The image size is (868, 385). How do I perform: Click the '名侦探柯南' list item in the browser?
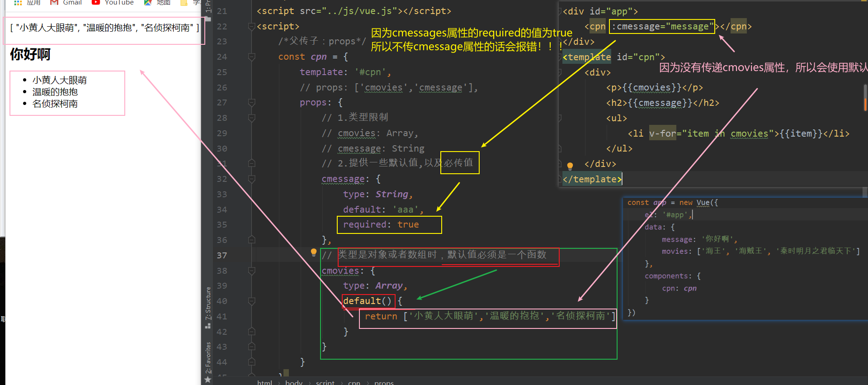55,104
